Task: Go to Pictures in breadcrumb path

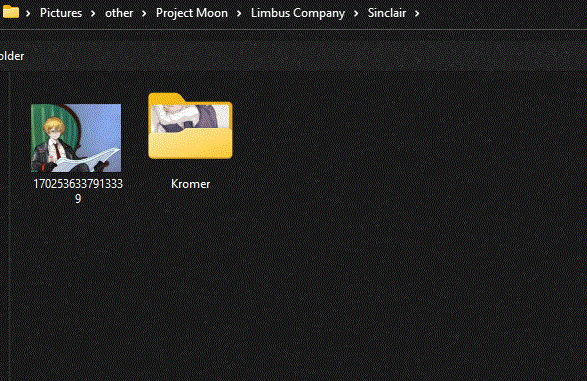Action: (61, 13)
